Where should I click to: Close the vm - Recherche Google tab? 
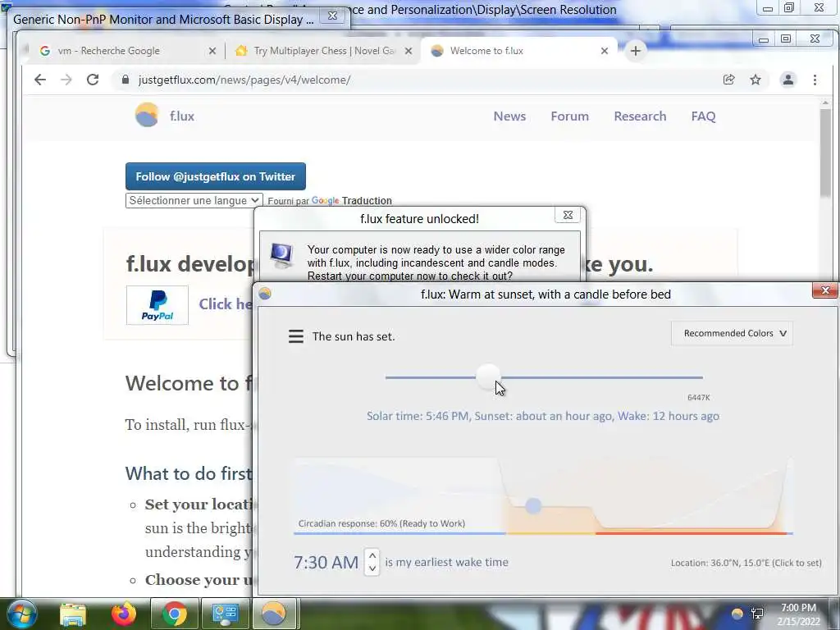(212, 51)
